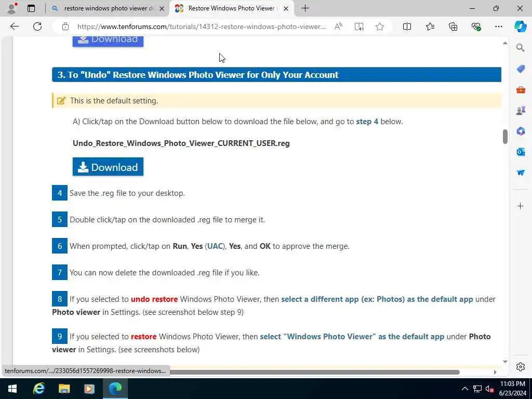
Task: Open the taskbar clock and date
Action: click(x=513, y=389)
